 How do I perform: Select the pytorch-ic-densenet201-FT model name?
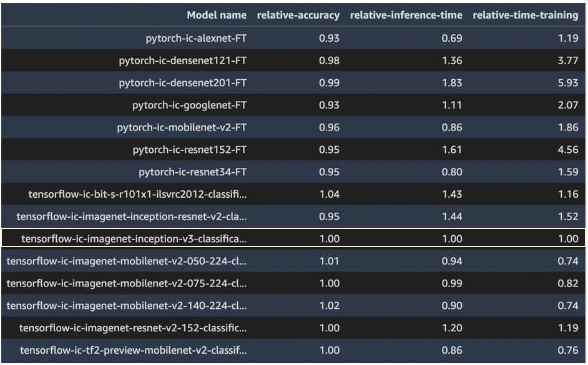click(183, 83)
